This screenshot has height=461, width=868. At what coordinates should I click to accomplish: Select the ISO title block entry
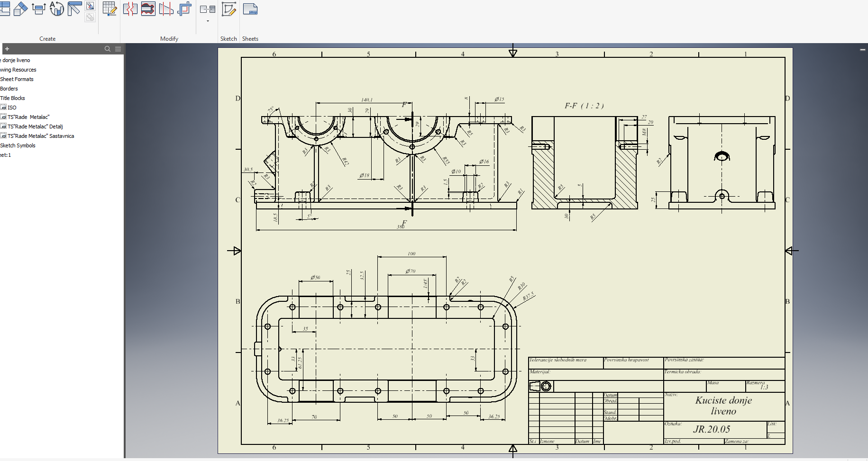pyautogui.click(x=12, y=108)
